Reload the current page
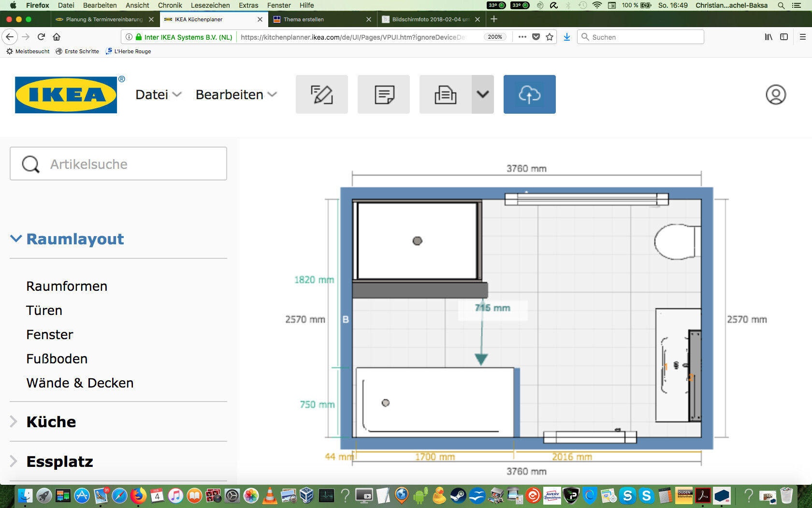Screen dimensions: 812x508 tap(41, 37)
